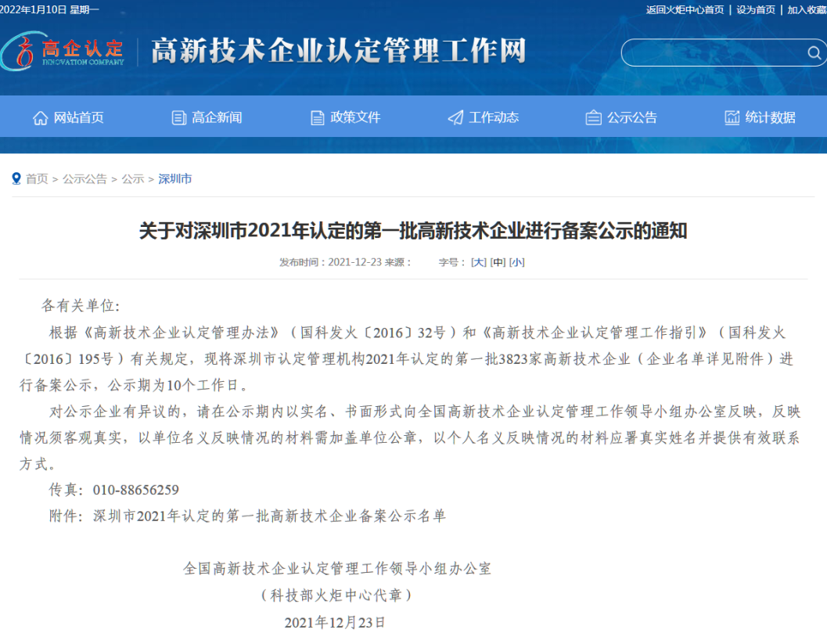Click the clipboard icon beside 公示公告
Viewport: 827px width, 644px height.
click(x=593, y=117)
